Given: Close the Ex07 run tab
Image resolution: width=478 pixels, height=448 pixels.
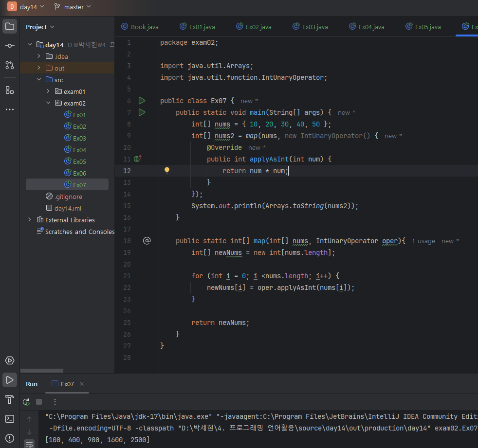Looking at the screenshot, I should tap(82, 384).
